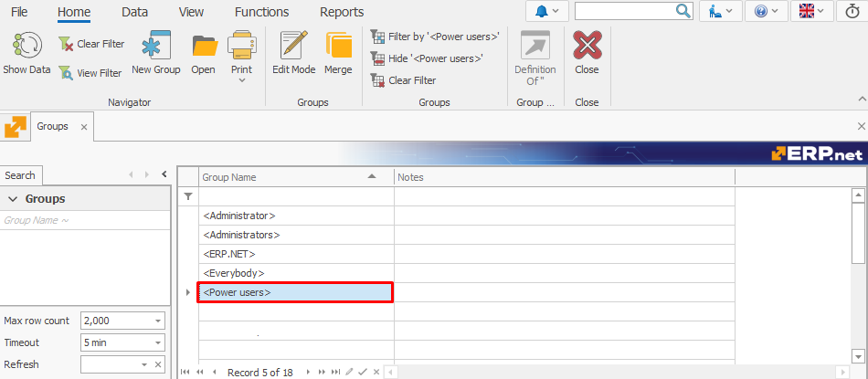Switch to the Reports ribbon tab
The width and height of the screenshot is (868, 379).
pyautogui.click(x=341, y=12)
